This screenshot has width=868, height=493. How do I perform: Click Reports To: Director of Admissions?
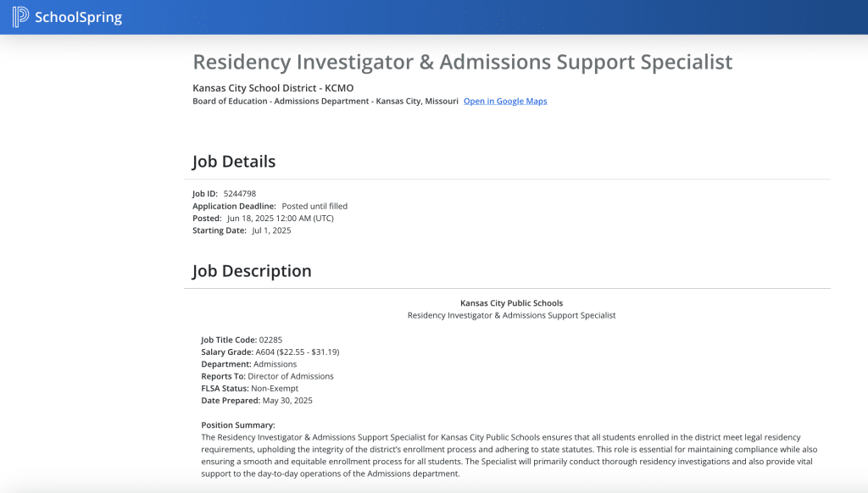pyautogui.click(x=267, y=376)
